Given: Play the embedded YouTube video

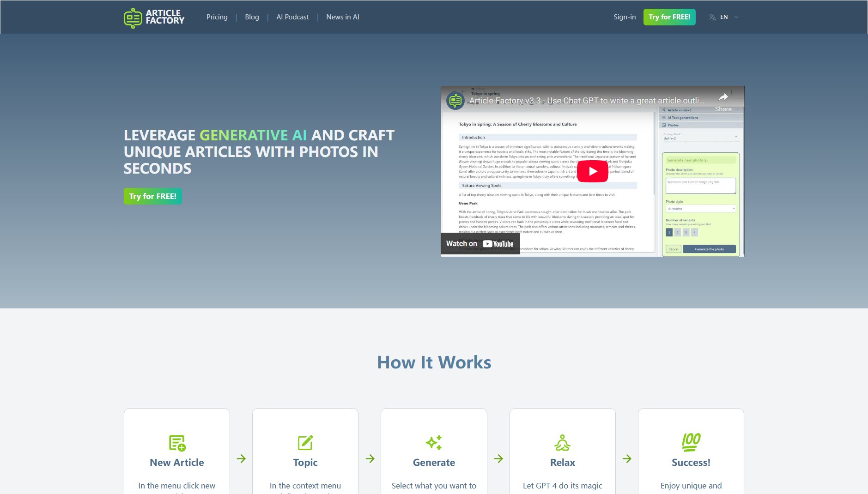Looking at the screenshot, I should pyautogui.click(x=592, y=171).
